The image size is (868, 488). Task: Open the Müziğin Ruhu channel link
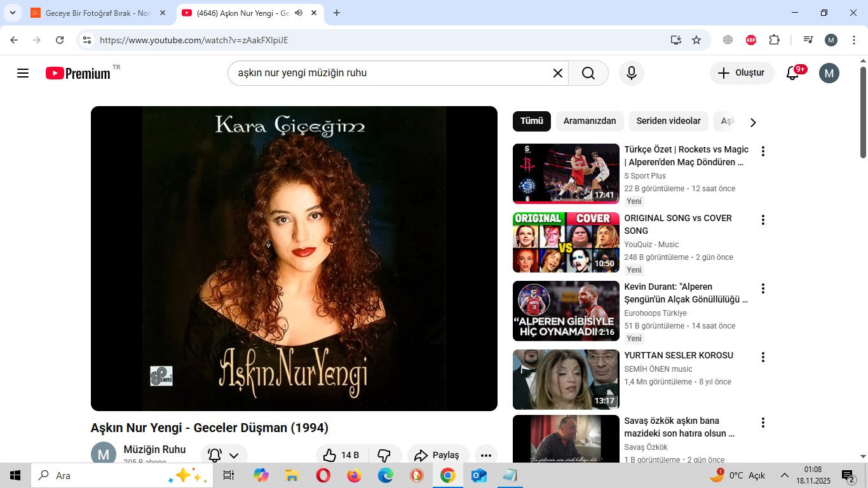(x=154, y=450)
